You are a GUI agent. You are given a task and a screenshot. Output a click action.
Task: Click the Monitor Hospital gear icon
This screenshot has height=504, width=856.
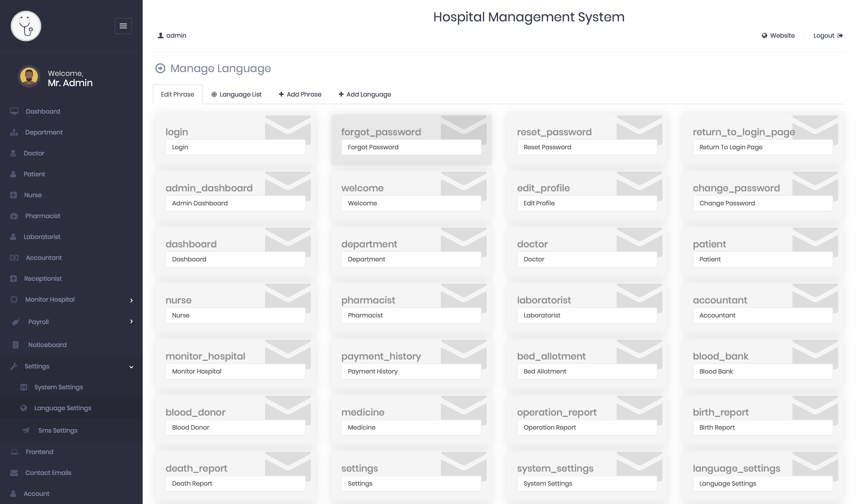pyautogui.click(x=14, y=300)
